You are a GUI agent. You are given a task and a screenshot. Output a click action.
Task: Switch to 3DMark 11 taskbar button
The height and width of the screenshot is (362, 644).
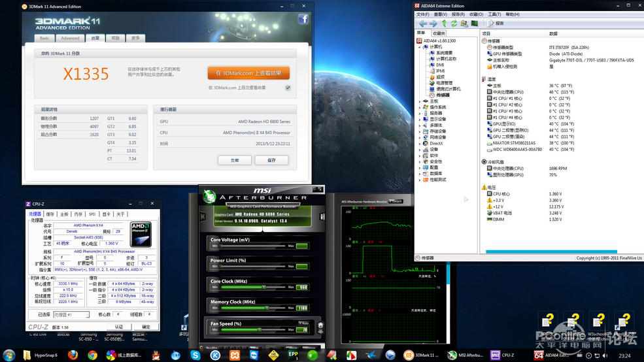[x=422, y=355]
